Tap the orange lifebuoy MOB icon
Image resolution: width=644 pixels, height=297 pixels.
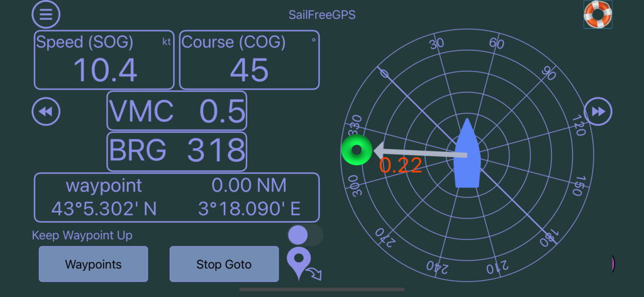(597, 14)
